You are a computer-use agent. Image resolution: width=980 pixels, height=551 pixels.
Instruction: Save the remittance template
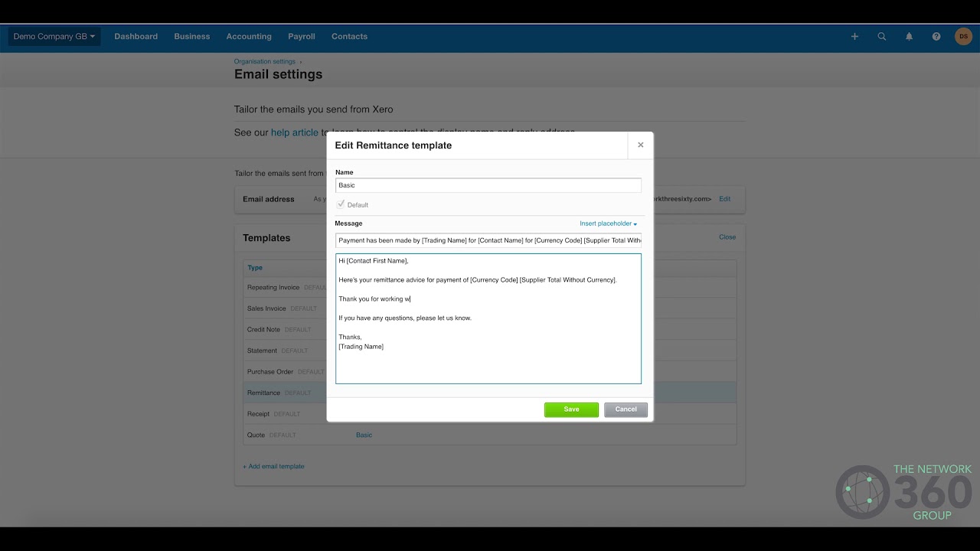point(571,409)
